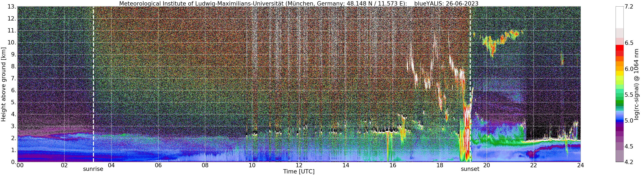The width and height of the screenshot is (644, 176).
Task: Click the height-axis tick label '8.'
Action: coord(13,66)
